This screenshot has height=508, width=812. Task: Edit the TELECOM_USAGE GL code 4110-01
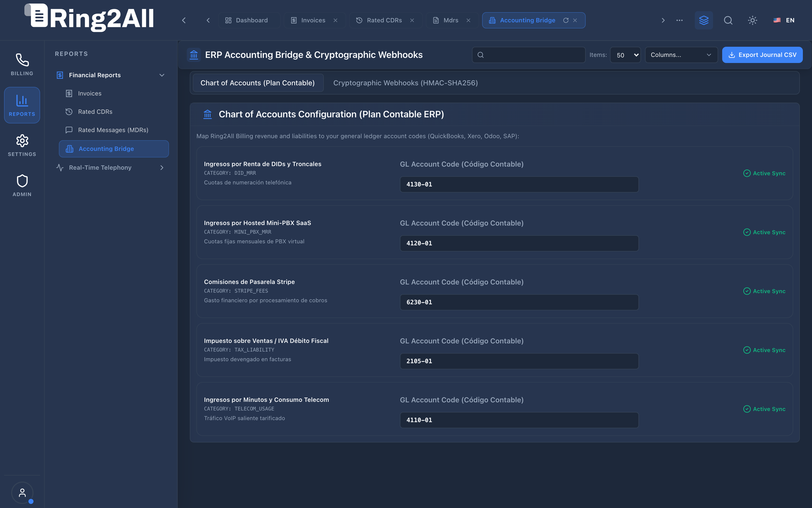519,420
